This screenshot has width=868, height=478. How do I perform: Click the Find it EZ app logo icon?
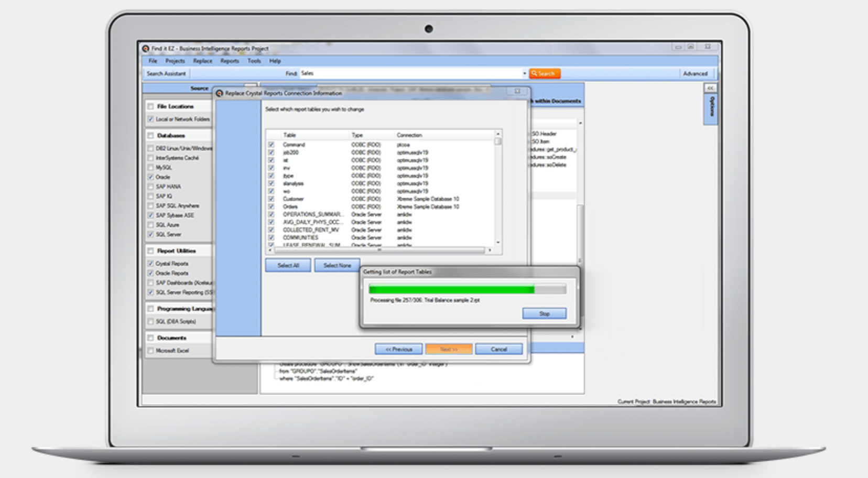(146, 49)
